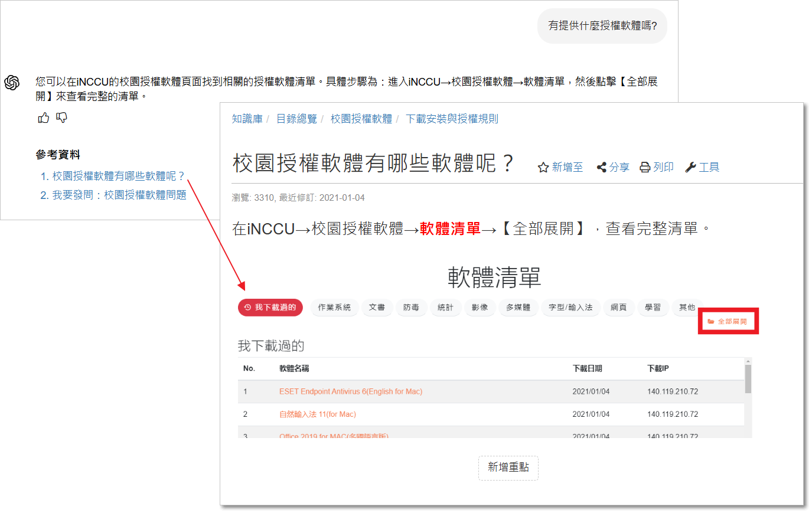Open the 工具 wrench tools menu
This screenshot has width=812, height=516.
click(x=690, y=168)
